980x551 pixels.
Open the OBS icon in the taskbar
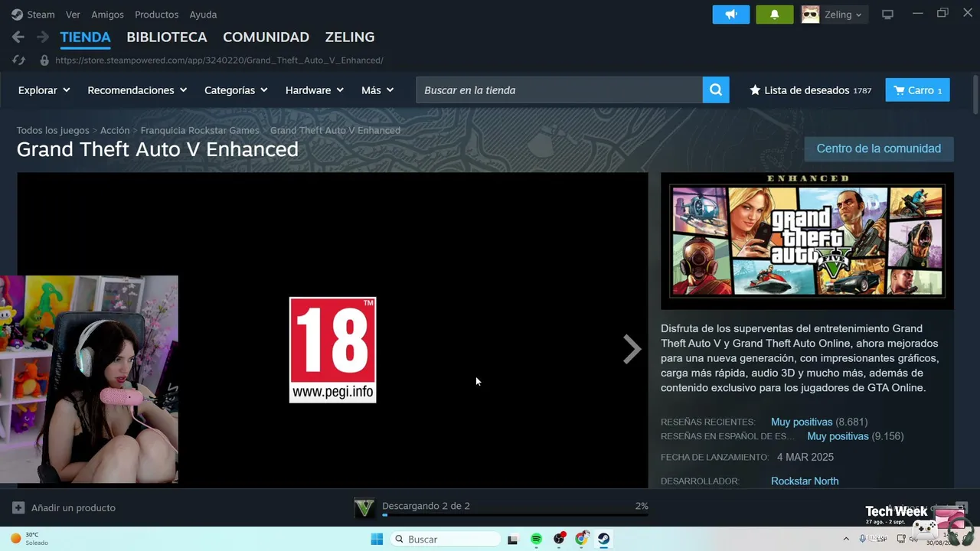click(560, 539)
